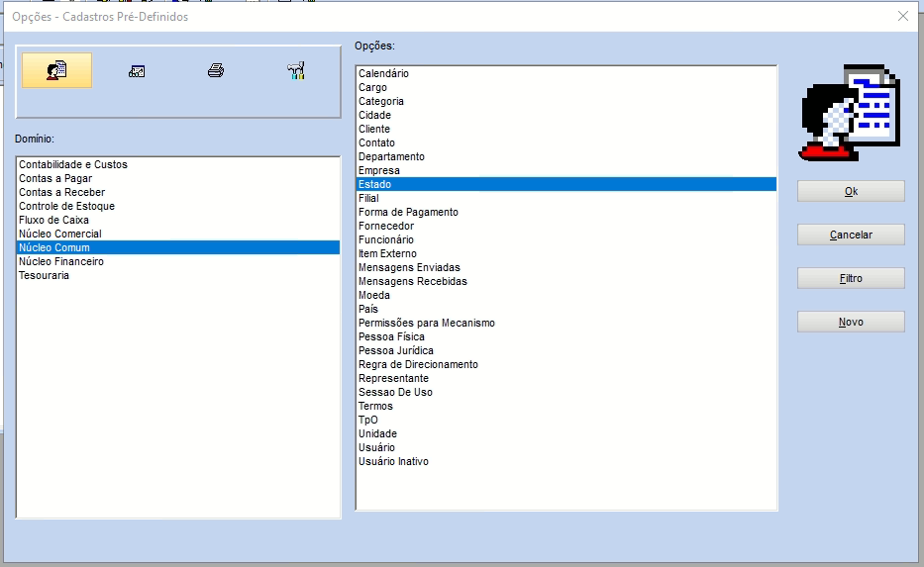Screen dimensions: 924x567
Task: Choose Termos option
Action: [x=566, y=406]
